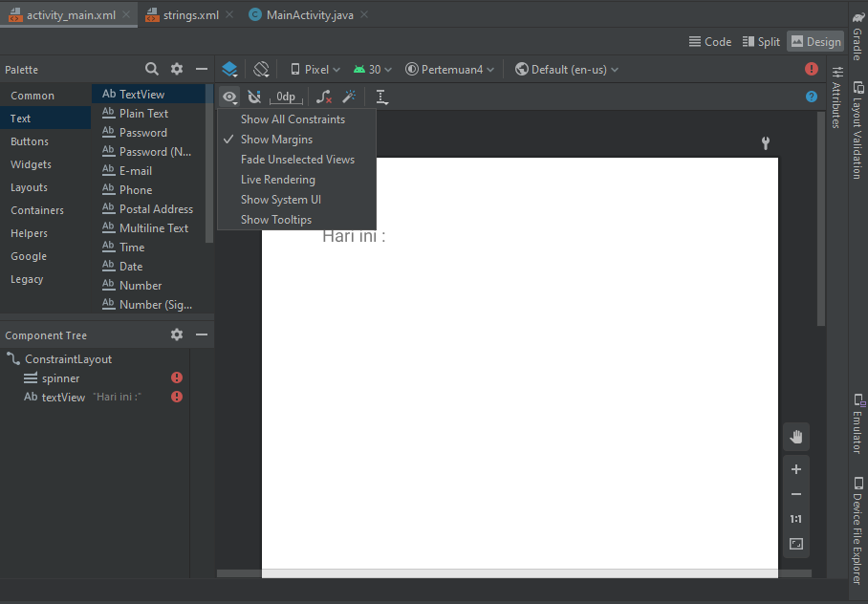Screen dimensions: 868x604
Task: Click the 0dp default margins field
Action: (286, 97)
